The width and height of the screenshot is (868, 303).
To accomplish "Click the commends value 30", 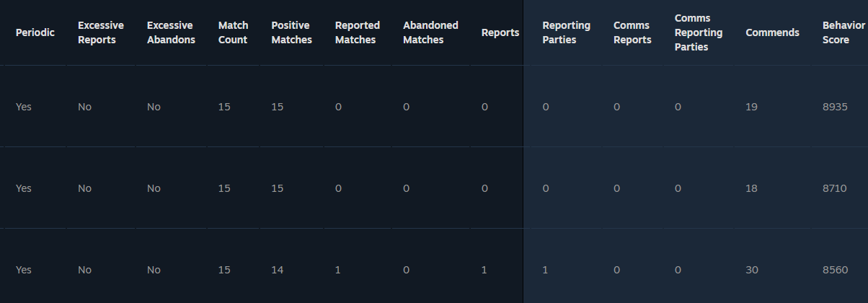I will 752,270.
